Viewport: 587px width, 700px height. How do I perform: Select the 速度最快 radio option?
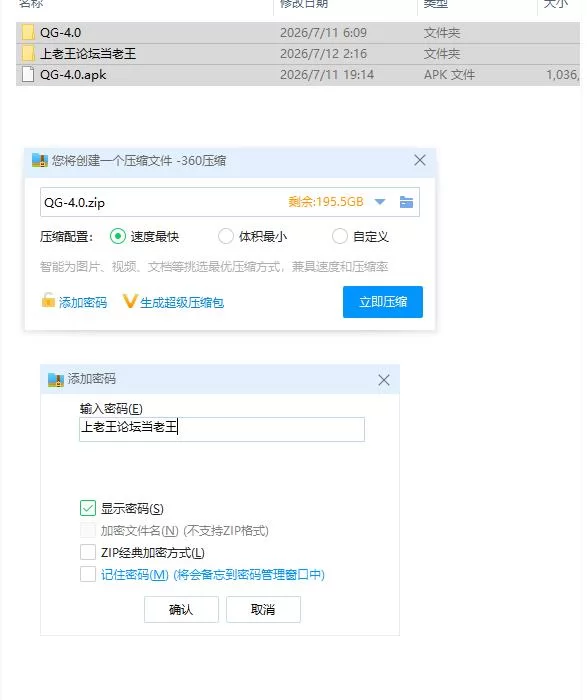pyautogui.click(x=118, y=236)
